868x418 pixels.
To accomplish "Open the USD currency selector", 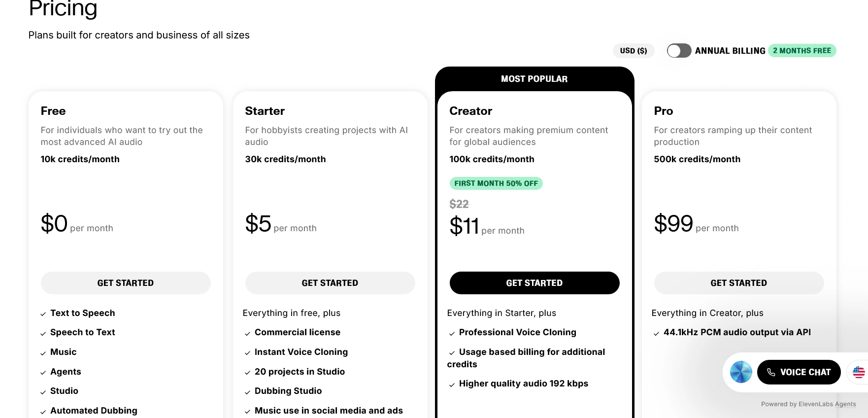I will coord(634,51).
